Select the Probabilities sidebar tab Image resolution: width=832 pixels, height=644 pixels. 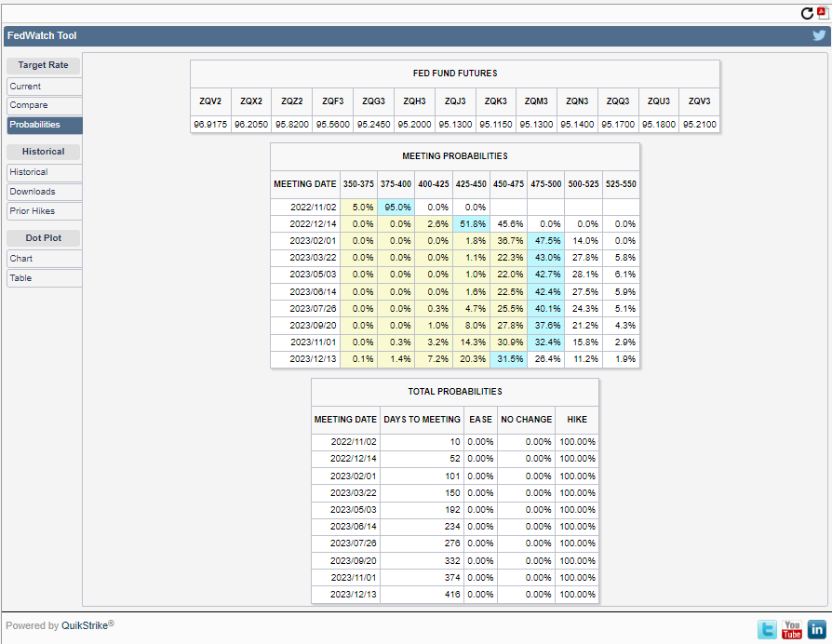[x=44, y=125]
